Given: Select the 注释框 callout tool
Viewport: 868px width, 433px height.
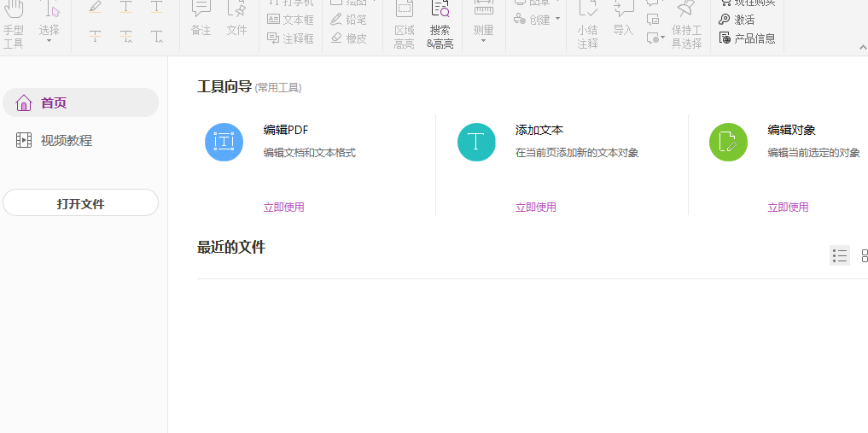Looking at the screenshot, I should [290, 38].
